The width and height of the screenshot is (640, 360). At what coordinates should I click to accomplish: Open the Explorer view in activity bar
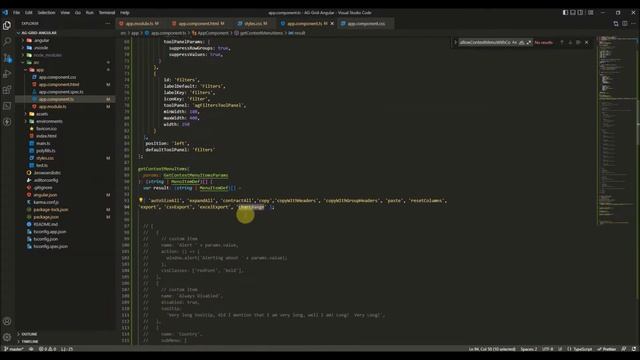coord(7,25)
